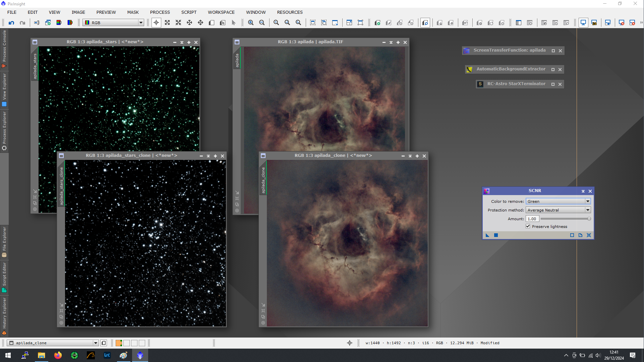Toggle the Preserve lightness checkbox
The width and height of the screenshot is (644, 362).
coord(528,227)
